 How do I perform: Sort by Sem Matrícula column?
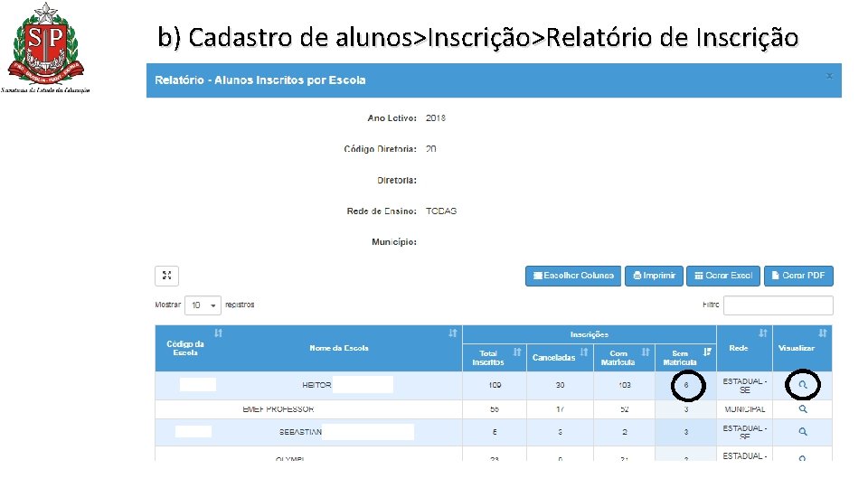click(707, 352)
